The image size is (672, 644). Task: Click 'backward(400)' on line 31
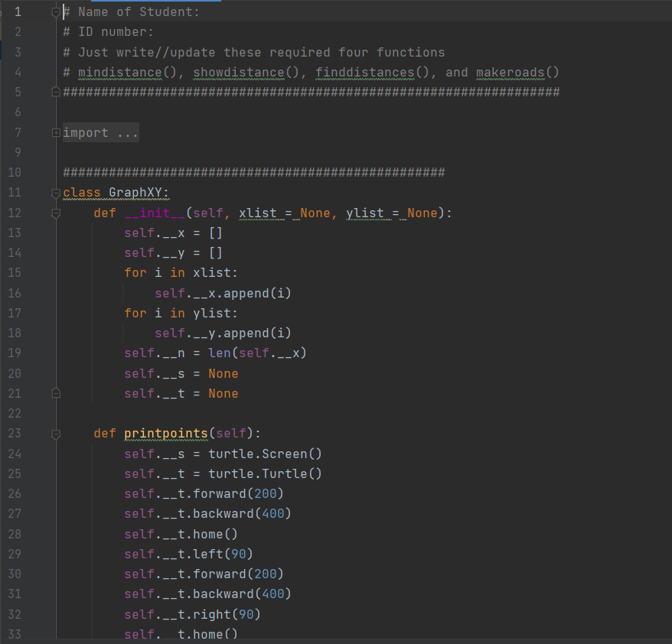(x=242, y=594)
